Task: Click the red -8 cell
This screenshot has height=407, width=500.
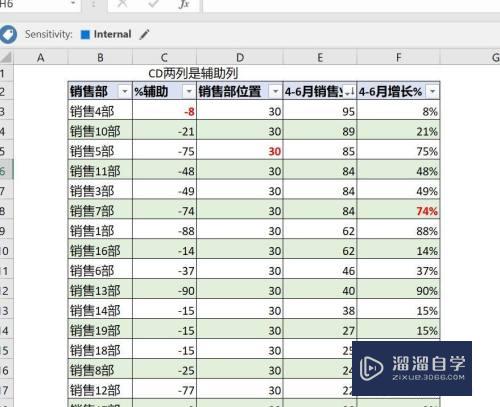Action: pos(164,111)
